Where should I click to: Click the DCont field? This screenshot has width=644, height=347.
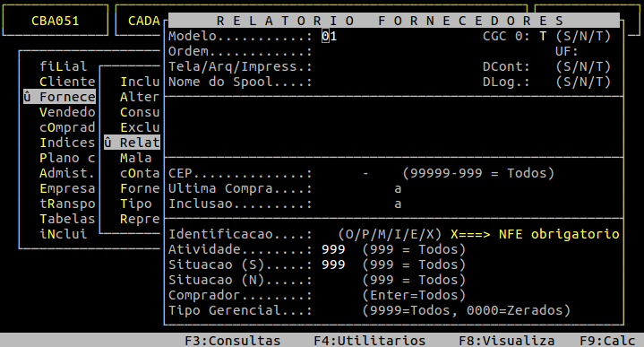[x=543, y=66]
